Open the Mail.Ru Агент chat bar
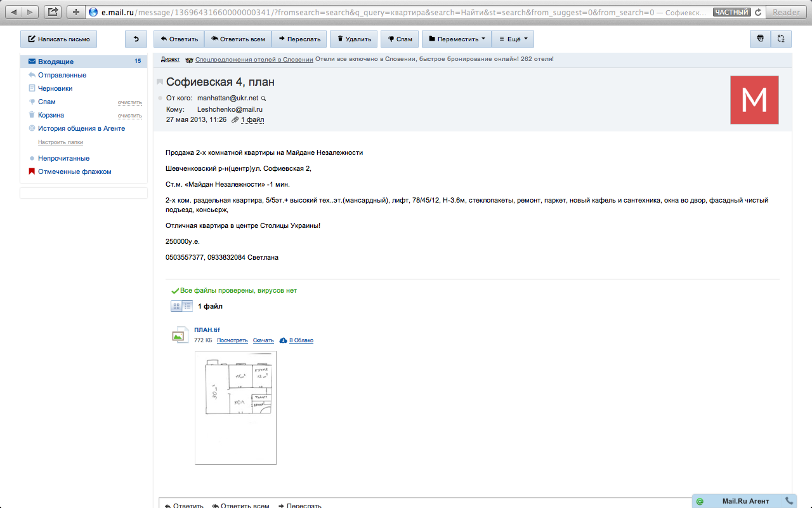This screenshot has height=508, width=812. pos(745,501)
